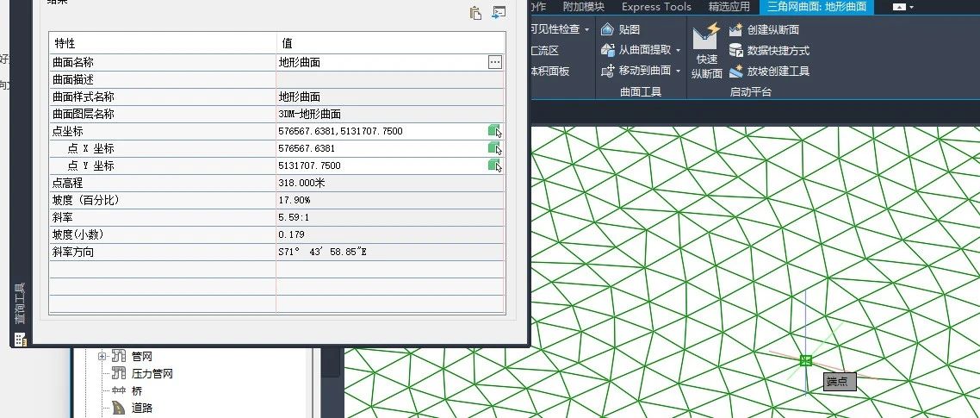The width and height of the screenshot is (980, 418).
Task: Pick point icon in the 点坐标 row
Action: (x=495, y=131)
